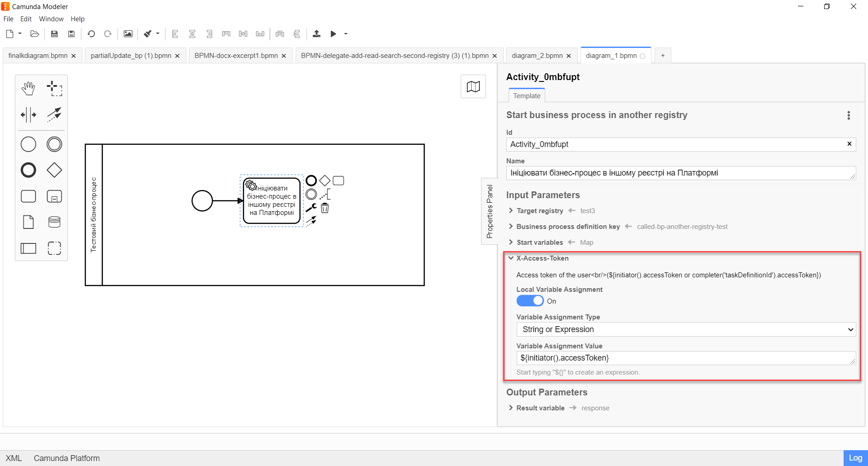Open the set color dropdown arrow
868x466 pixels.
tap(158, 34)
